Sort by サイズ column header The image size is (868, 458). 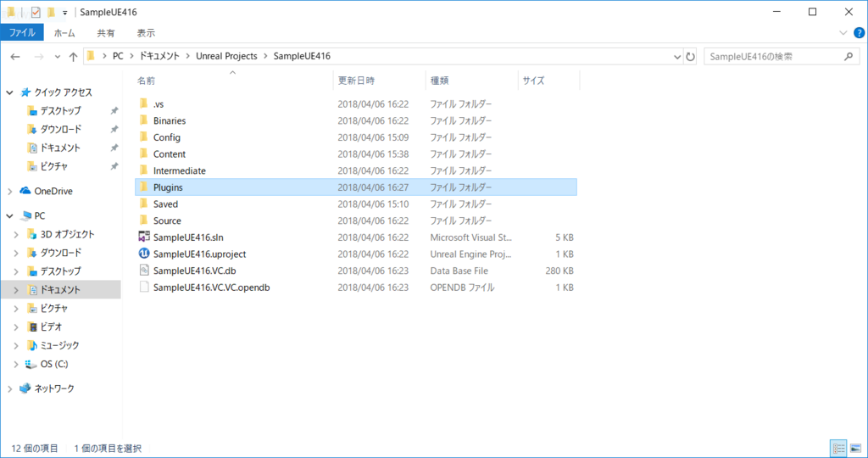pyautogui.click(x=534, y=81)
